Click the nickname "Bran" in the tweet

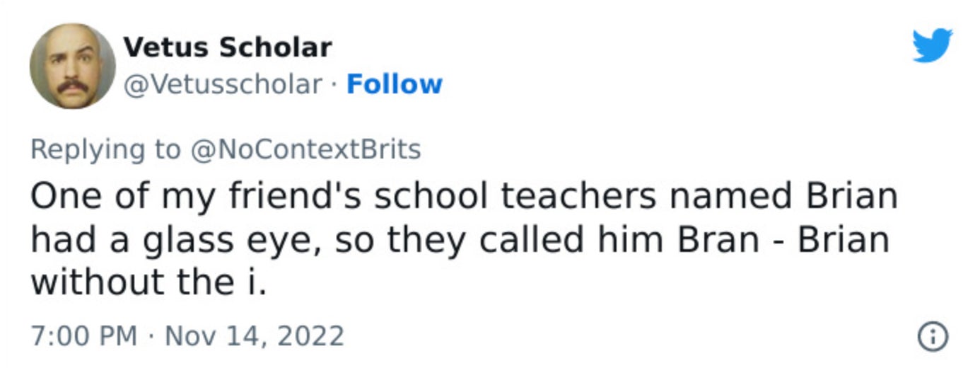pos(718,241)
